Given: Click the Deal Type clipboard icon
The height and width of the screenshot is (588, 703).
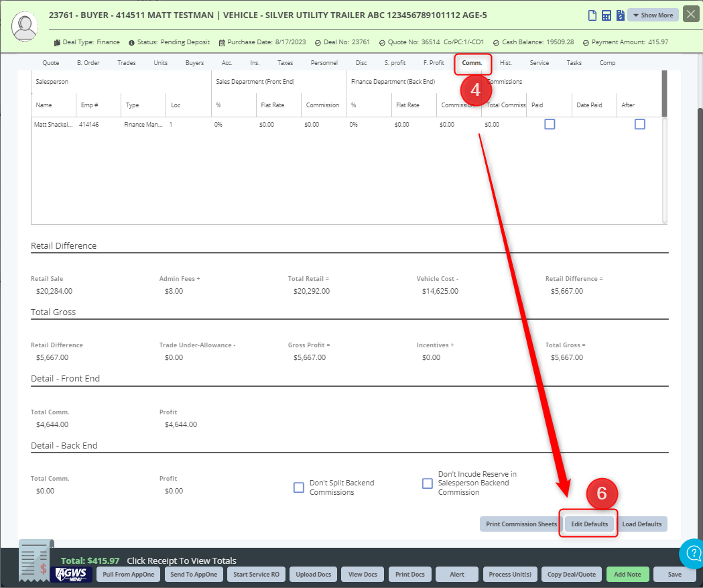Looking at the screenshot, I should tap(57, 43).
